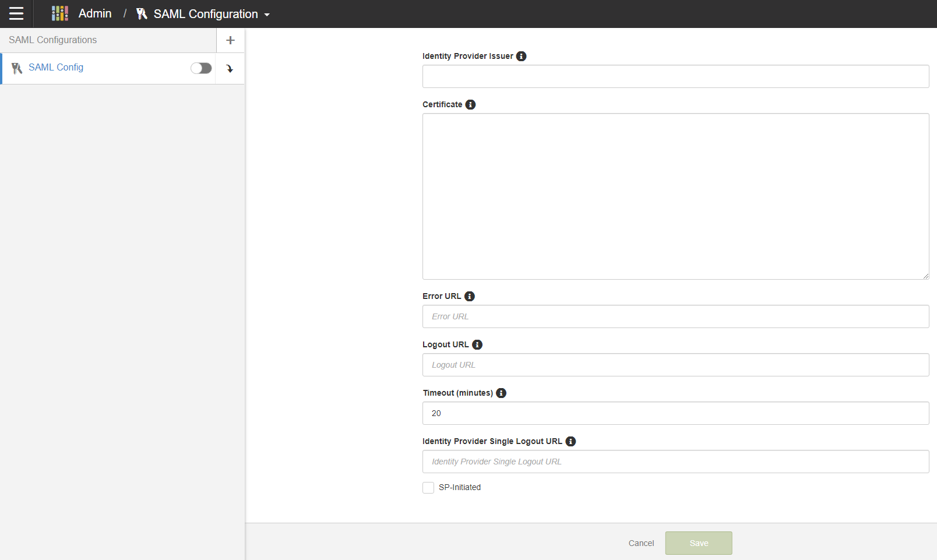Click info icon next to Error URL
The image size is (937, 560).
(x=470, y=296)
